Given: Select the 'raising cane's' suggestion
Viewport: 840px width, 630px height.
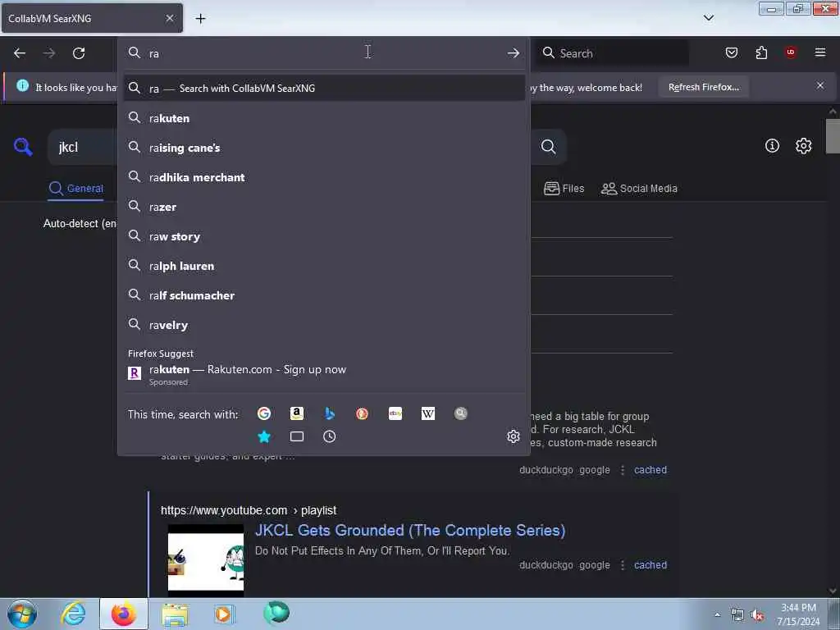Looking at the screenshot, I should point(324,148).
